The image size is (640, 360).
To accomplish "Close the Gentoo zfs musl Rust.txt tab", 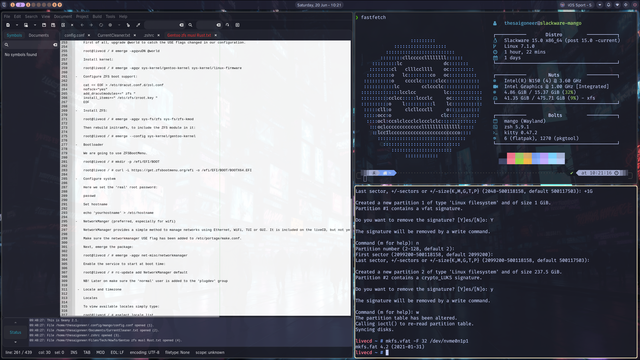I will pos(216,35).
